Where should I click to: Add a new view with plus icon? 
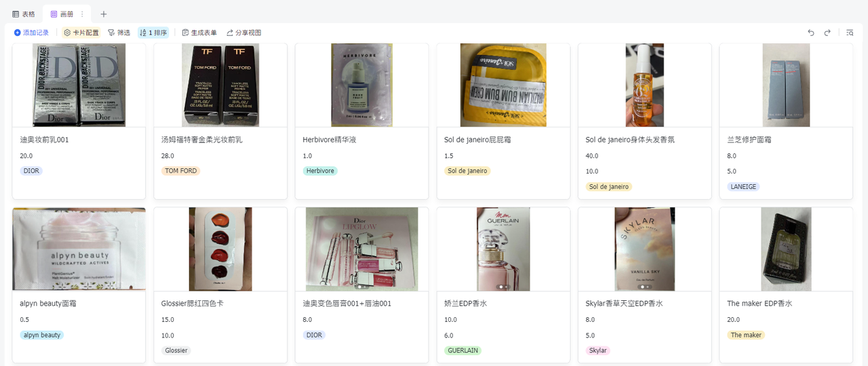coord(104,14)
